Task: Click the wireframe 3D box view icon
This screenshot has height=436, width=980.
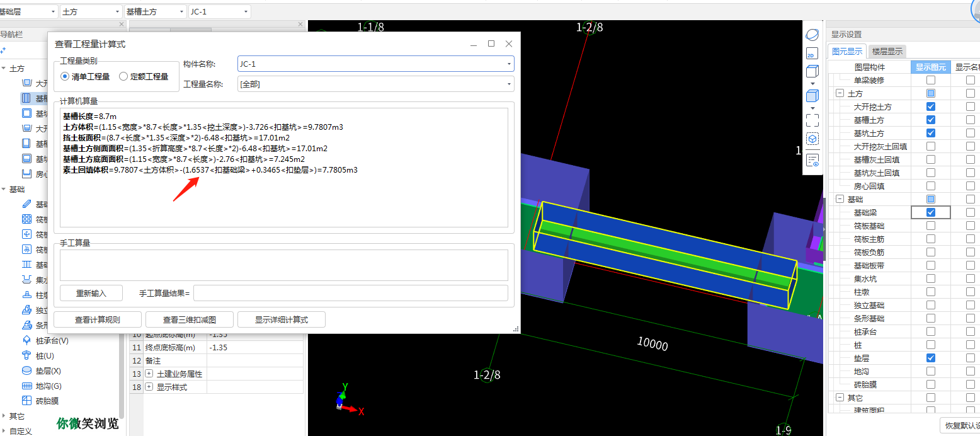Action: 812,71
